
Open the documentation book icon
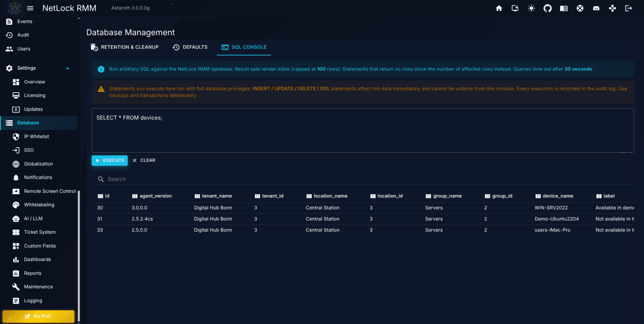click(x=564, y=8)
